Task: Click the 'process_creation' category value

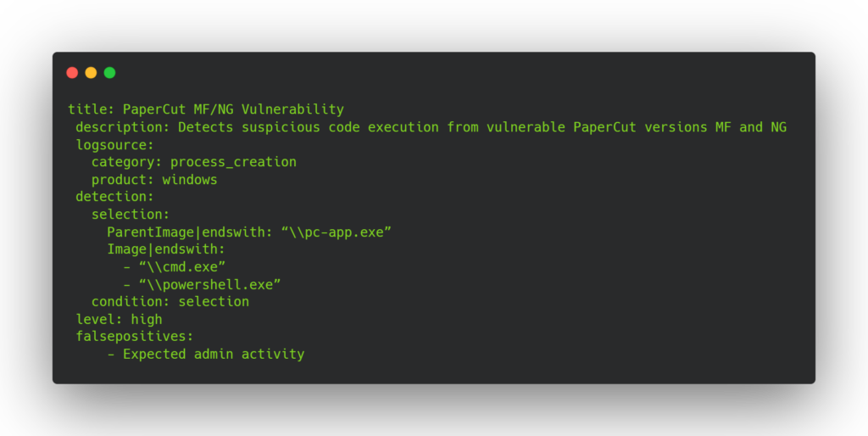Action: pos(233,162)
